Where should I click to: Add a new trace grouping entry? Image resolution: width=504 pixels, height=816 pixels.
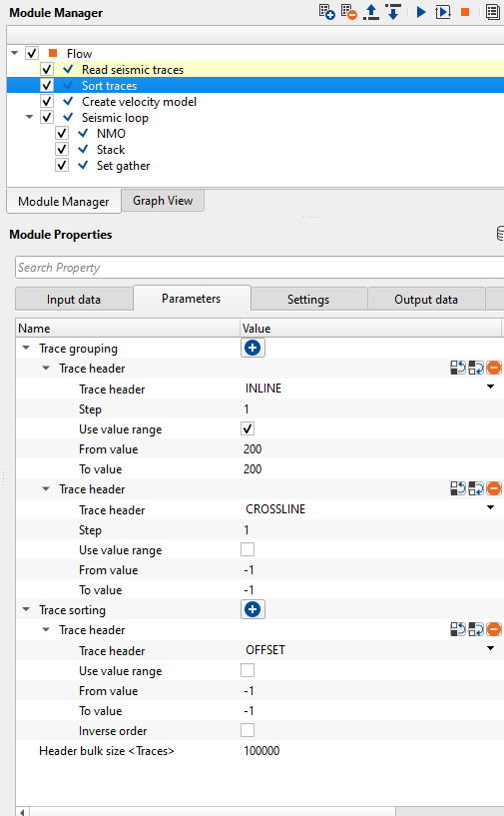coord(252,348)
